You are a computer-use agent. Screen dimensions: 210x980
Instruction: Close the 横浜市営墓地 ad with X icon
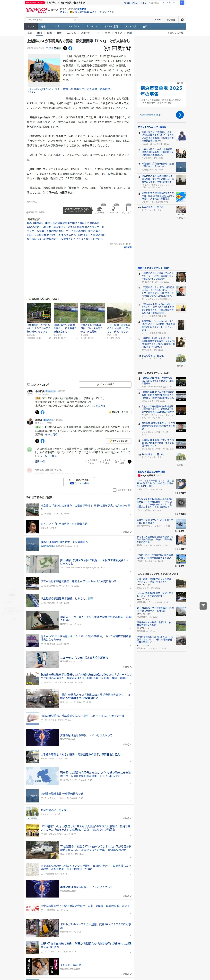click(x=184, y=83)
